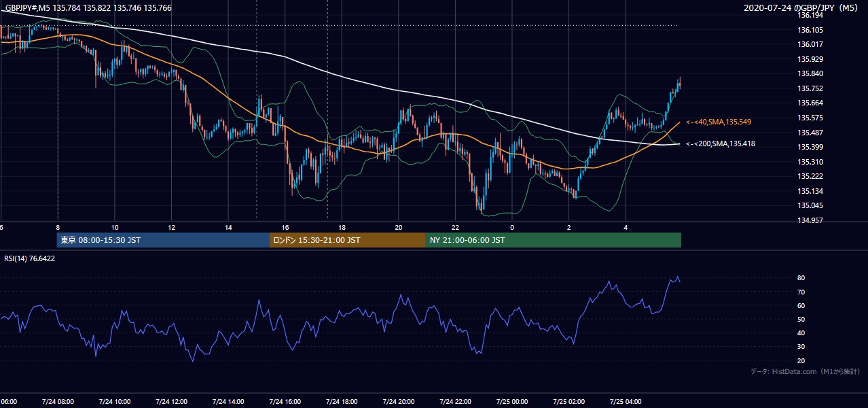Click the RSI scale value 80
The height and width of the screenshot is (408, 868).
(x=801, y=278)
